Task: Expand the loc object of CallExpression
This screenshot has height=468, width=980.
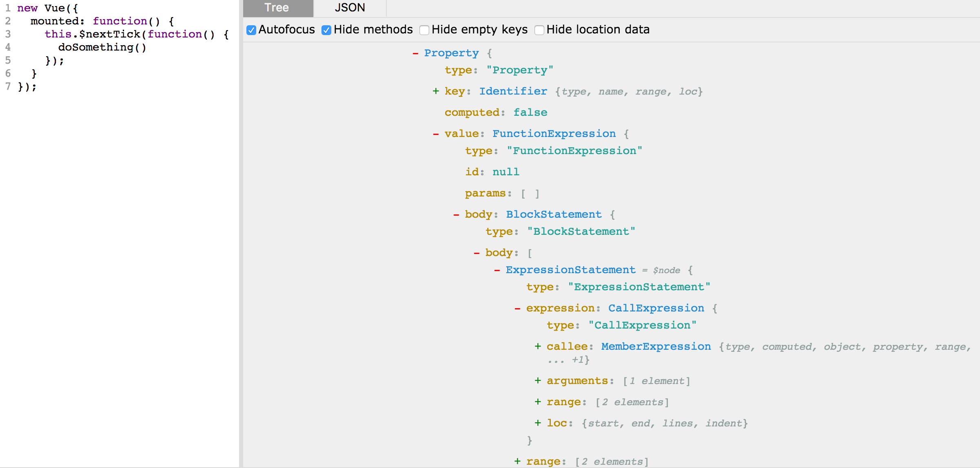Action: tap(538, 423)
